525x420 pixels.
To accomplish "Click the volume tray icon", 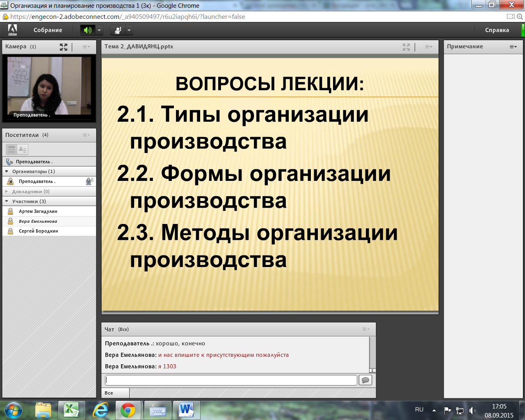I will (x=472, y=410).
